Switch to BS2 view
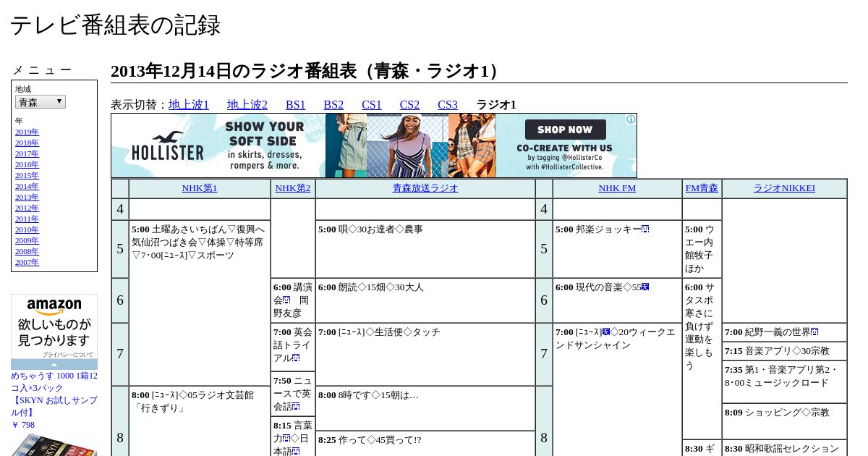The image size is (868, 456). (333, 105)
